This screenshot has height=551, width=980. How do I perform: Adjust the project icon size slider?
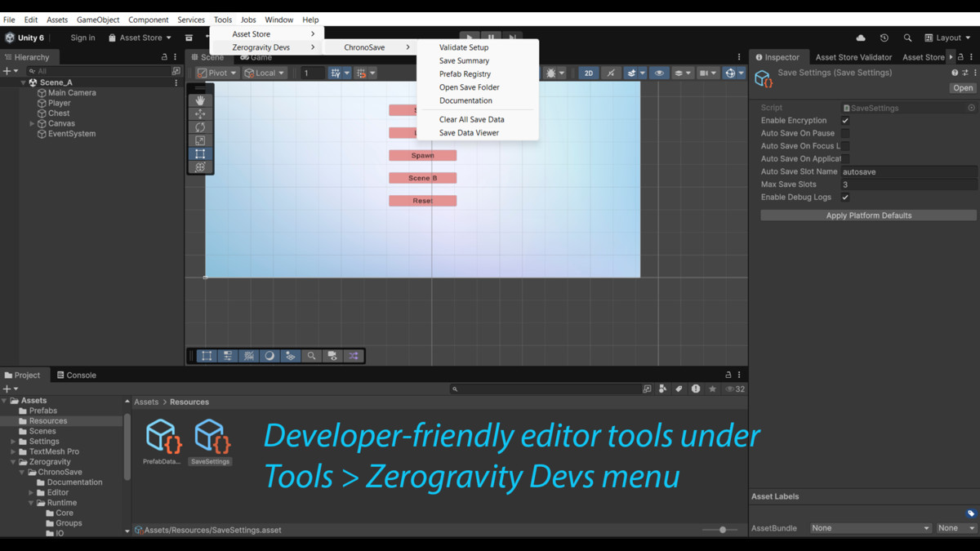[x=723, y=530]
